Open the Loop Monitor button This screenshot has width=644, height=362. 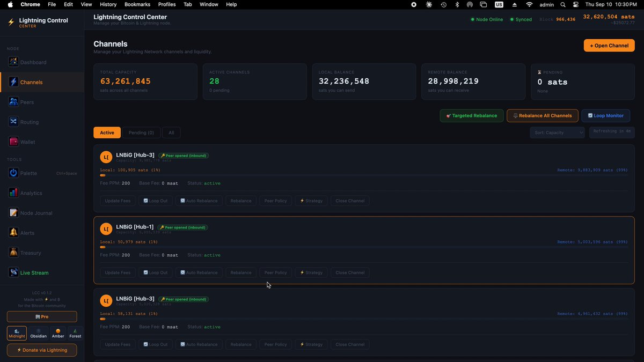click(605, 115)
